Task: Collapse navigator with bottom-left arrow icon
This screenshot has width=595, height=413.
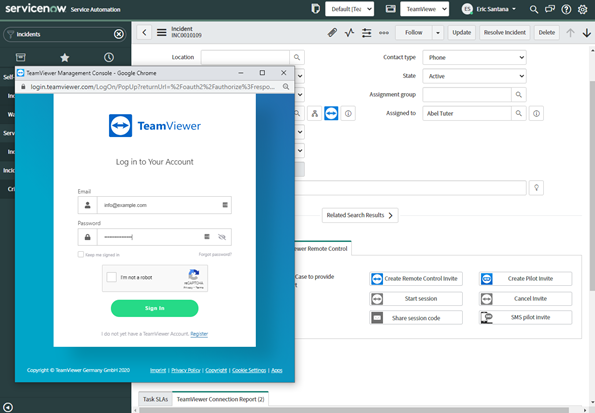Action: 8,407
